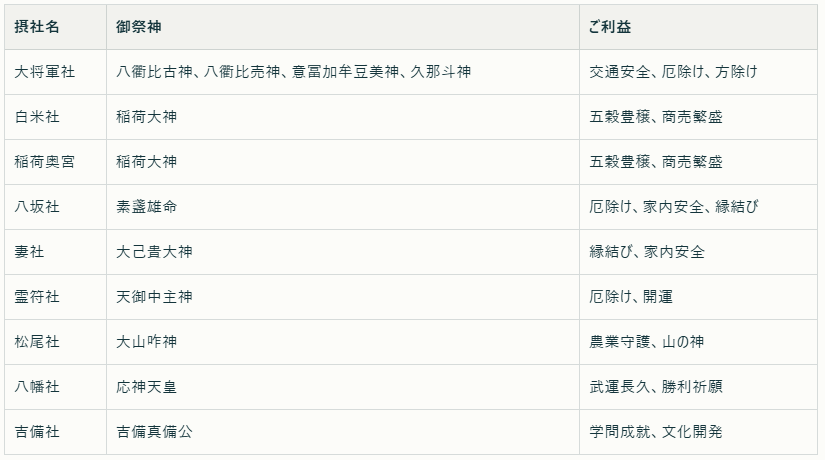Screen dimensions: 825x460
Task: Click the 白米社 row label
Action: point(37,117)
